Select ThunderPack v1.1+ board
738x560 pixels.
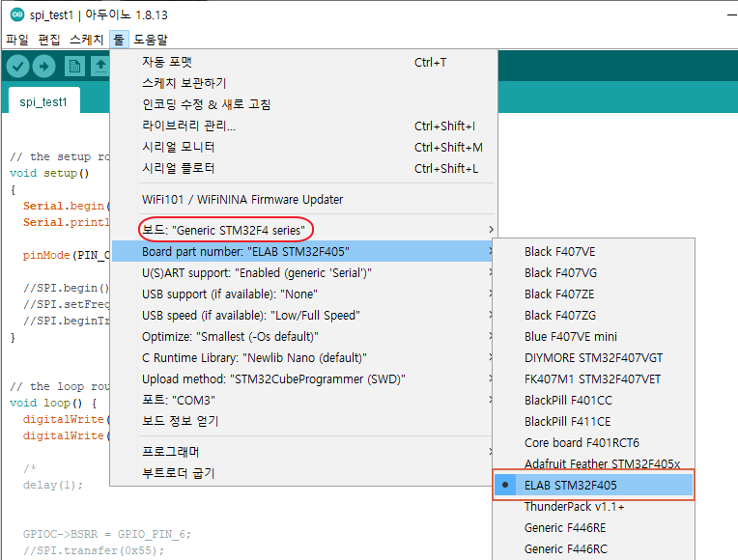point(593,506)
